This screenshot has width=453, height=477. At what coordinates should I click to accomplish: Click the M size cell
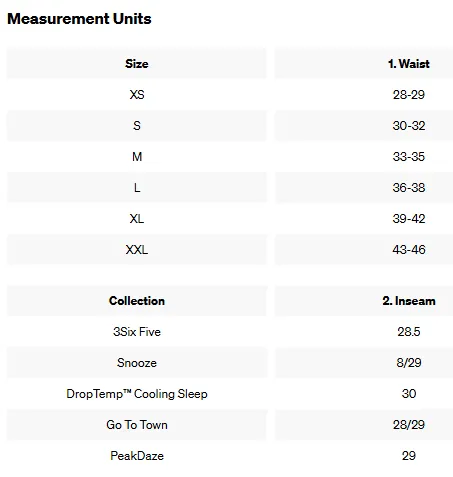point(137,157)
